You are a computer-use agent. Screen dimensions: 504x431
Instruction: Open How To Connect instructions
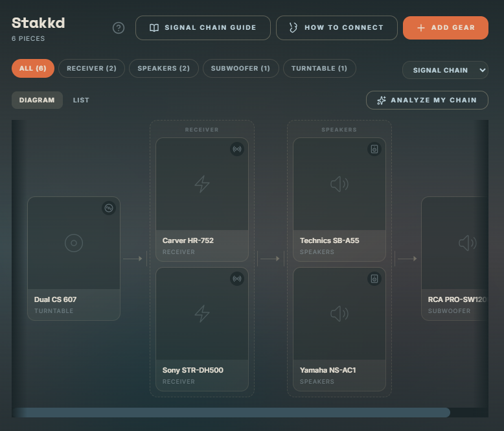click(336, 28)
